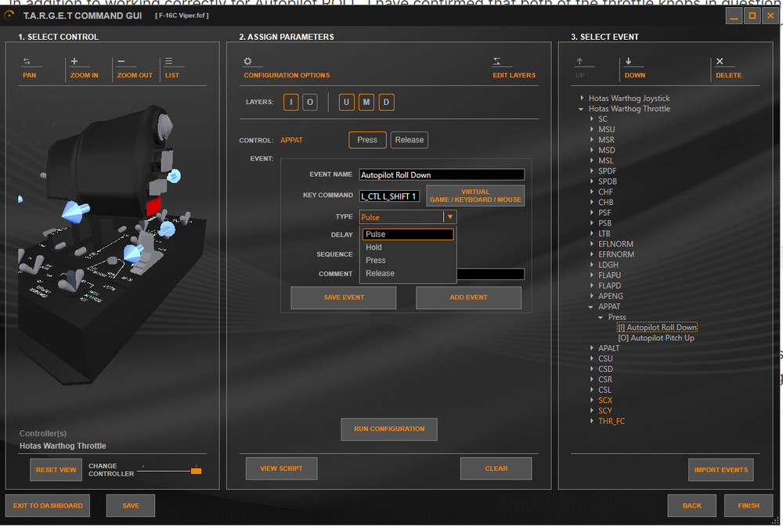The image size is (783, 532).
Task: Select the Release control state
Action: pos(409,140)
